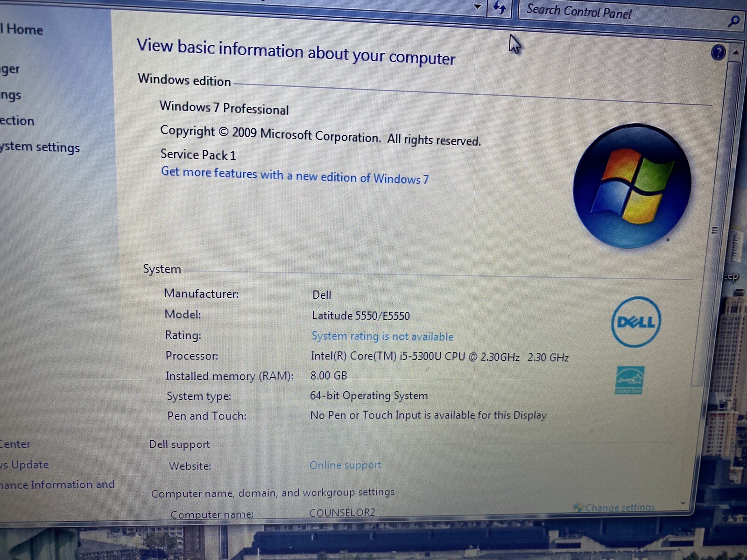Select the 64-bit Operating System value
Viewport: 747px width, 560px height.
click(369, 396)
